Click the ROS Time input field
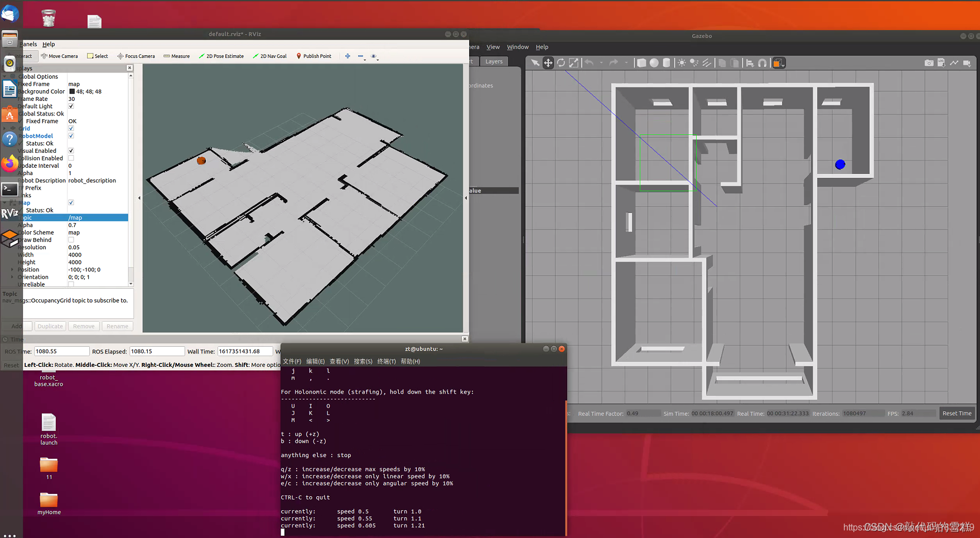This screenshot has width=980, height=538. pyautogui.click(x=61, y=351)
